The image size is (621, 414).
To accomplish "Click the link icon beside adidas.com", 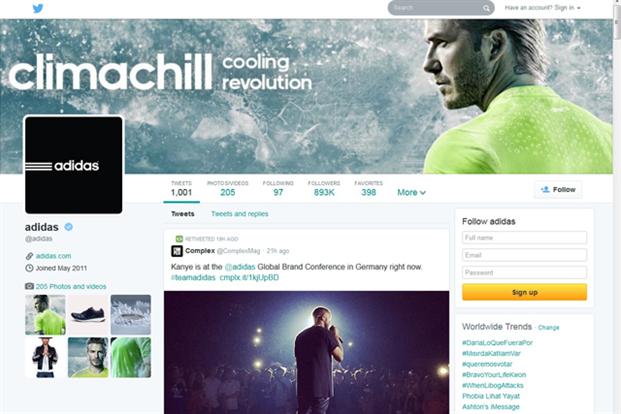I will point(29,256).
